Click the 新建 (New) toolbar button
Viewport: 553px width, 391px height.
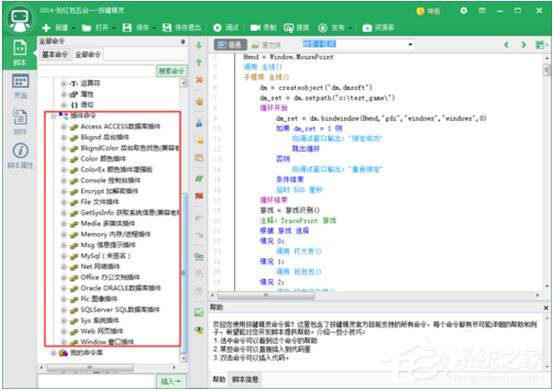tap(55, 28)
